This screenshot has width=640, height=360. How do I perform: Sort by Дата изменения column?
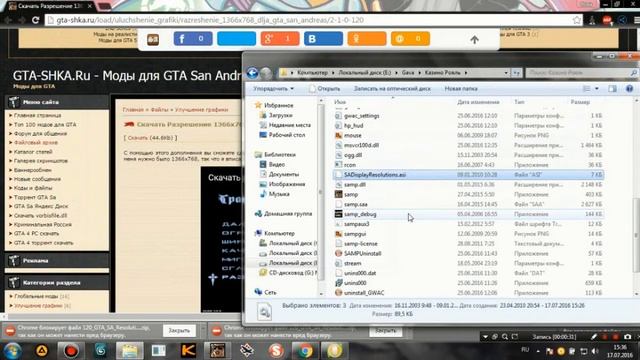478,102
